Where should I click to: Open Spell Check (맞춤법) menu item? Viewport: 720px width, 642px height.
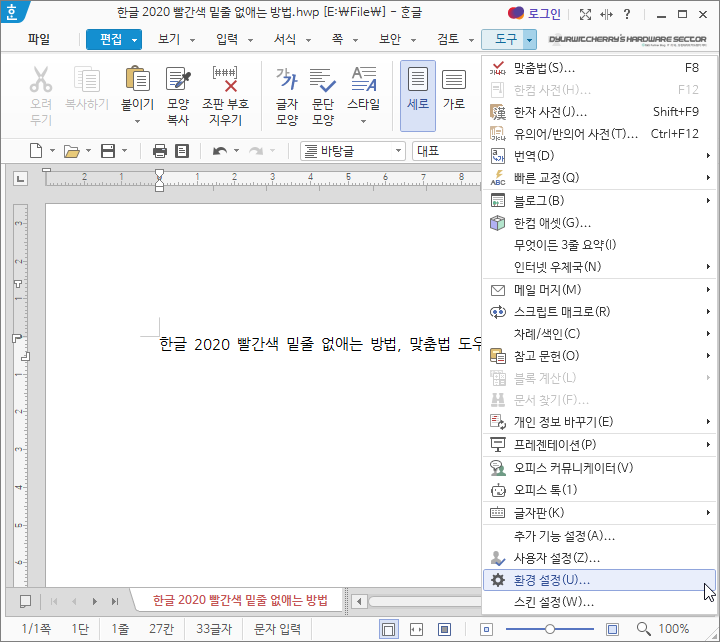point(599,68)
